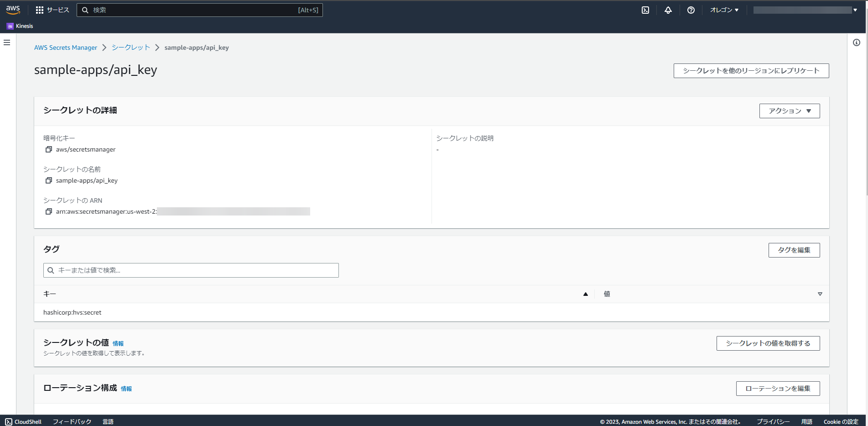The width and height of the screenshot is (868, 426).
Task: Focus the top AWS 検索 search box
Action: 200,10
